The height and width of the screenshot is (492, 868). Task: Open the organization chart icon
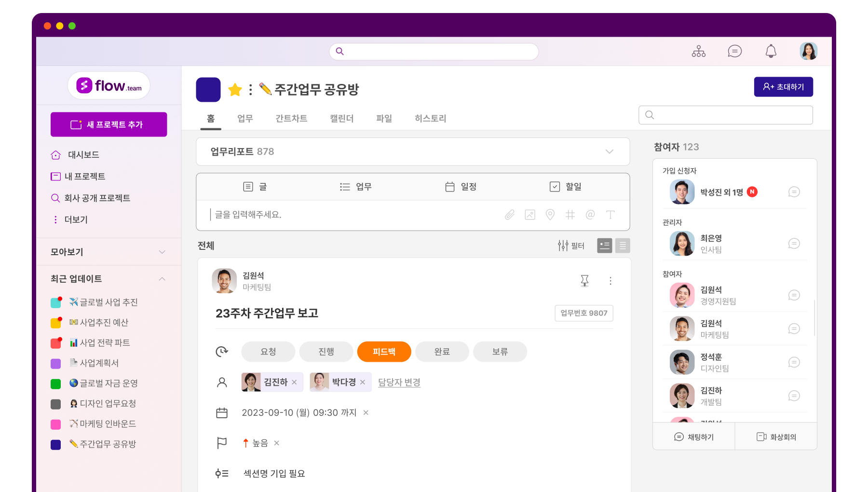(x=698, y=51)
